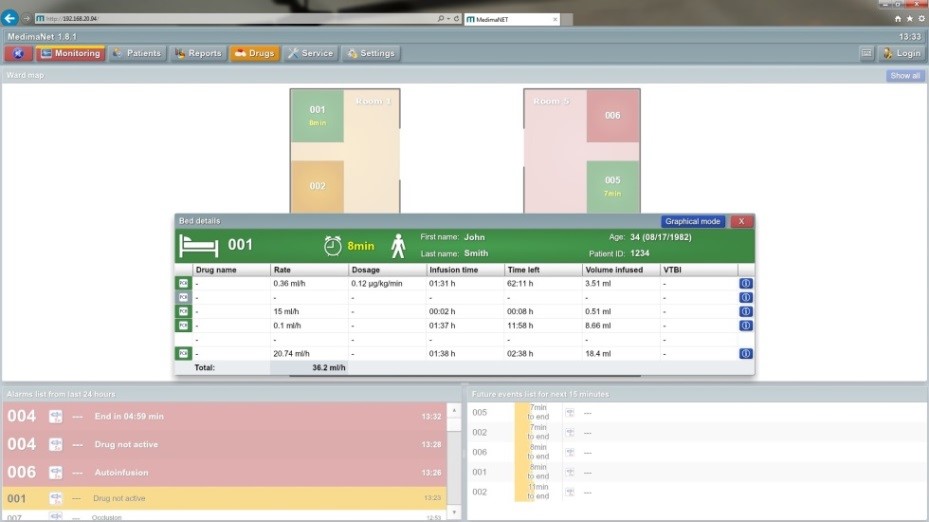Open the Drugs section
929x522 pixels.
pyautogui.click(x=255, y=53)
